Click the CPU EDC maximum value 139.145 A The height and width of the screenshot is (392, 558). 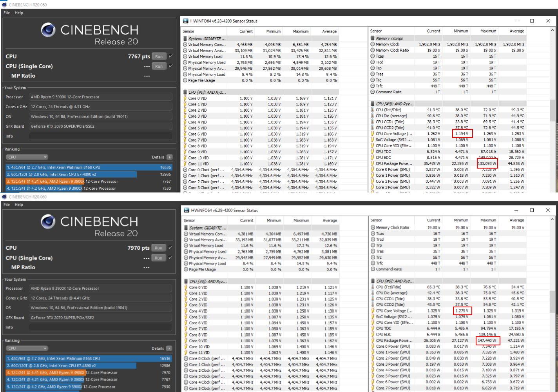click(487, 335)
